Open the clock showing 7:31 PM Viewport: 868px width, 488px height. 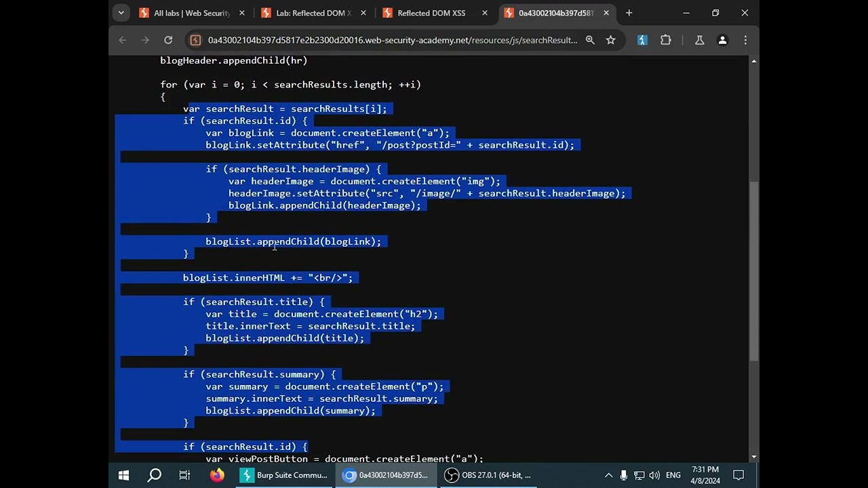pos(705,475)
